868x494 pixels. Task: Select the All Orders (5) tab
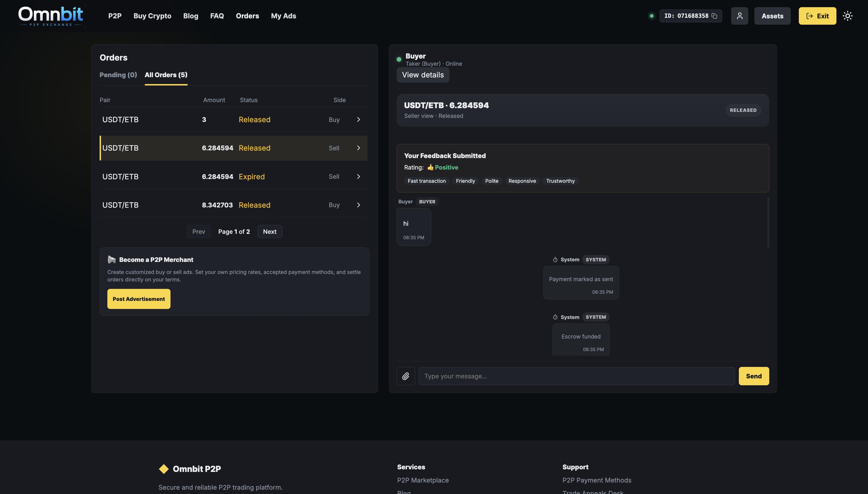[x=166, y=75]
